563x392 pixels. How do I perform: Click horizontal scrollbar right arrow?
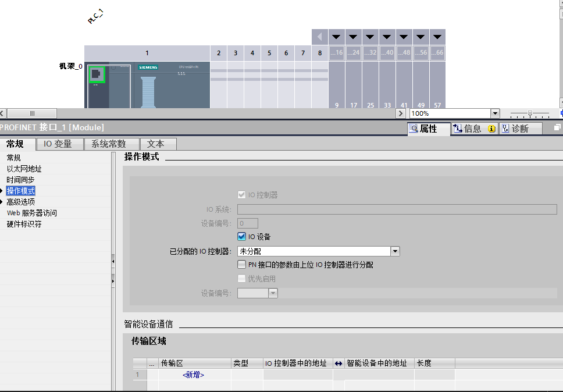tap(401, 113)
